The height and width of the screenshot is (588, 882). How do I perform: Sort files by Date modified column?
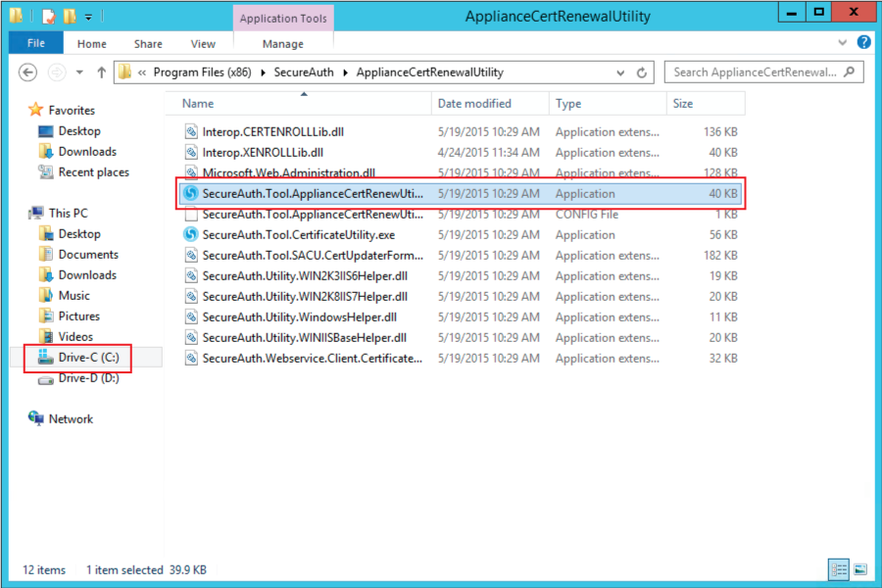pos(474,103)
